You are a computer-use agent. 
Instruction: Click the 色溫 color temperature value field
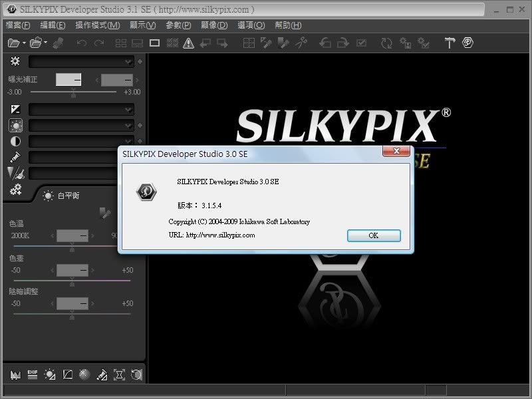[x=72, y=236]
